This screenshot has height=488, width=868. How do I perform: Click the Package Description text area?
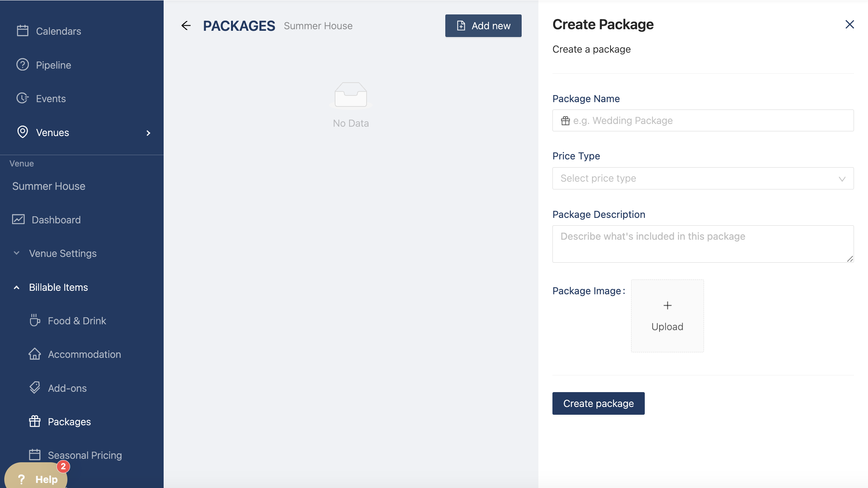[703, 244]
